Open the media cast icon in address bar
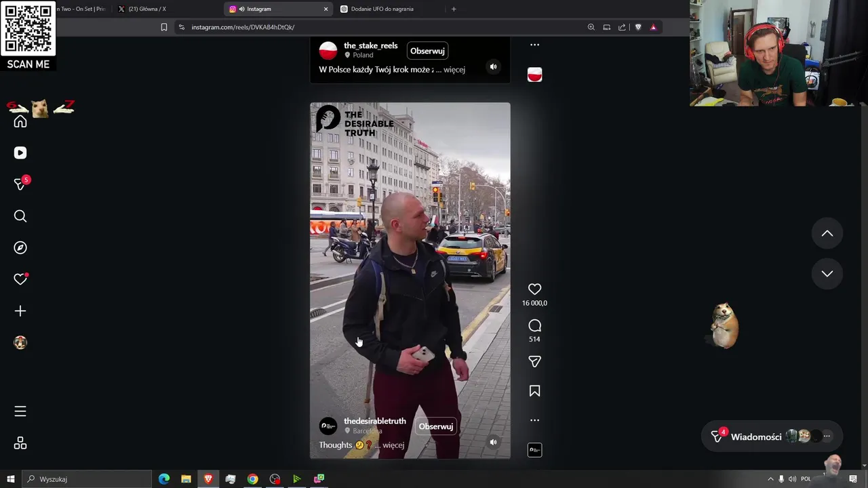 pos(607,27)
